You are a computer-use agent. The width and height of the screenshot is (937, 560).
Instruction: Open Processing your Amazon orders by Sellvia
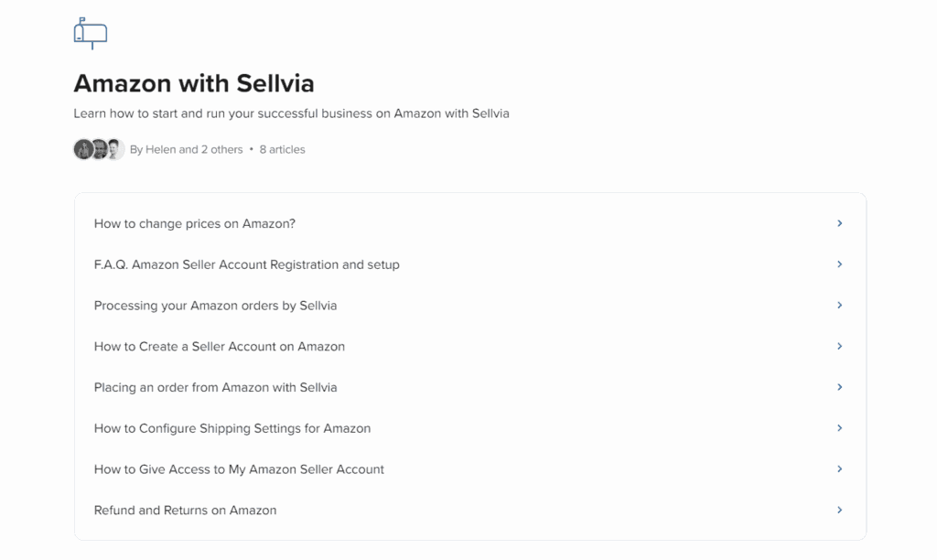[x=470, y=306]
